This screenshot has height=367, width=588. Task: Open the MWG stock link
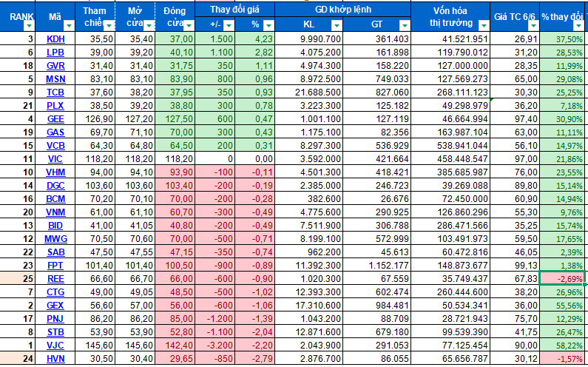coord(55,239)
